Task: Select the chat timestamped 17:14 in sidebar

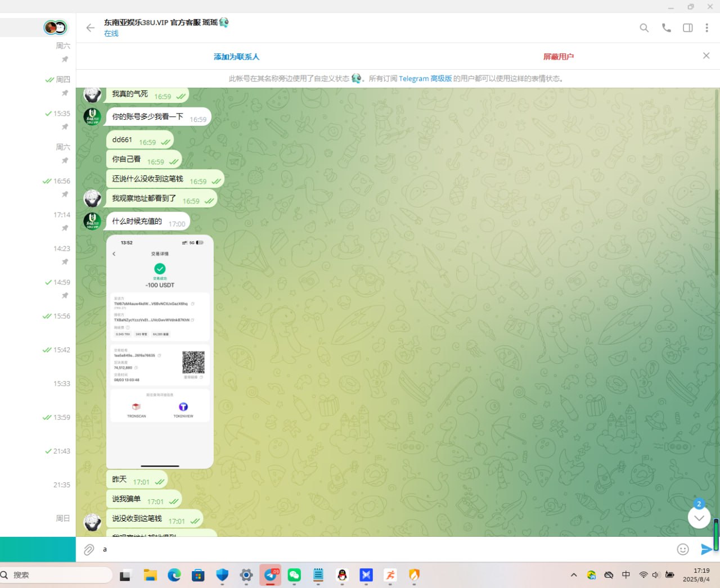Action: point(38,220)
